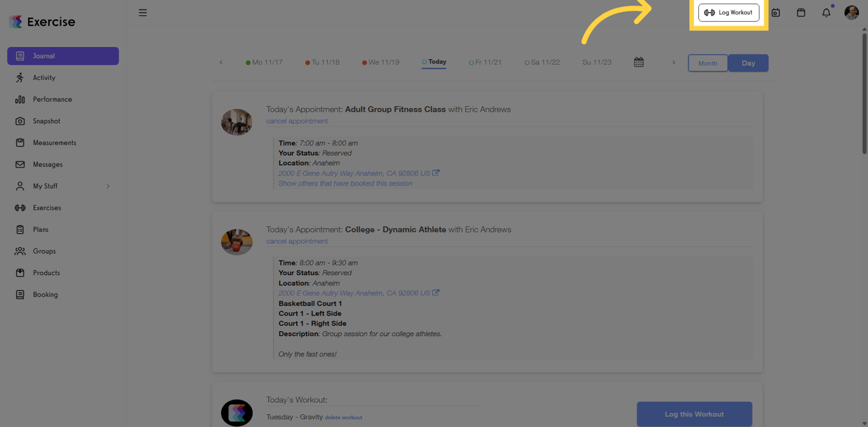Switch to Tu 11/18 in the date strip
This screenshot has height=427, width=868.
point(322,62)
